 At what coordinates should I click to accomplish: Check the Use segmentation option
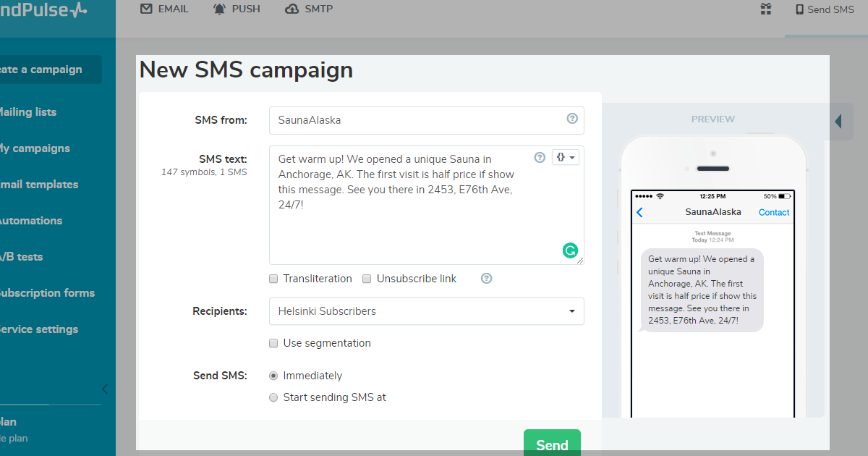pyautogui.click(x=273, y=343)
